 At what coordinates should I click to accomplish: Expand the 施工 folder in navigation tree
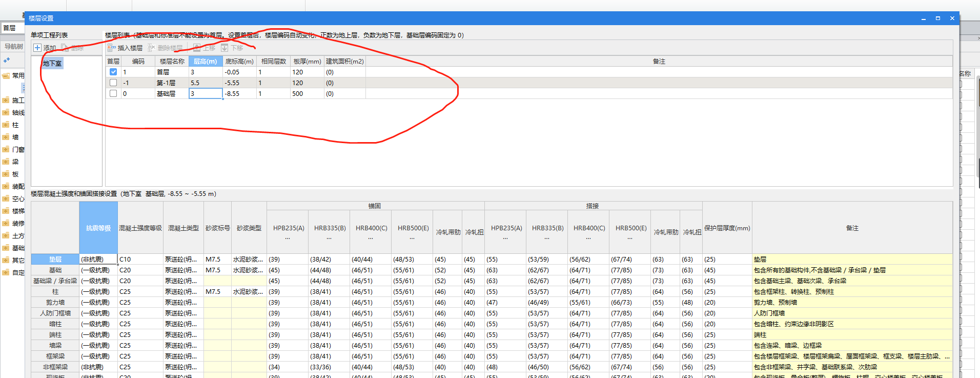click(x=6, y=100)
